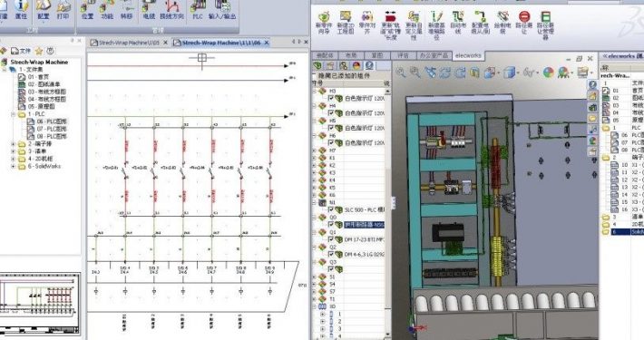The width and height of the screenshot is (644, 340).
Task: Click the drawing overview thumbnail at bottom left
Action: coord(40,304)
